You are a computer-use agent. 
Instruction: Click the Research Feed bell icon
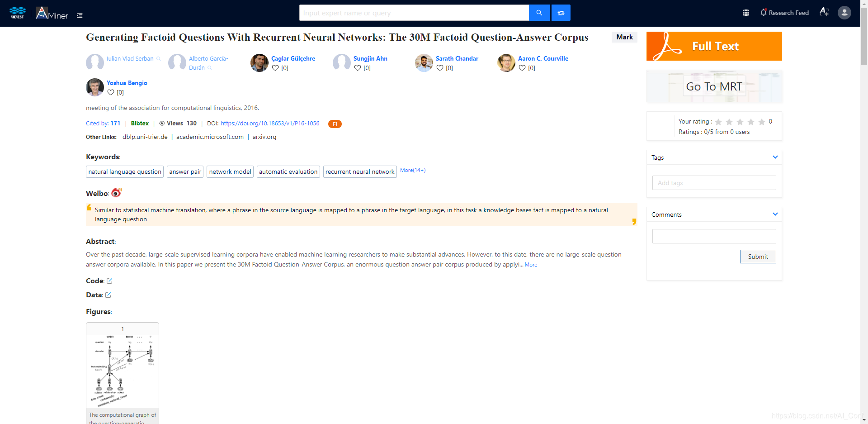(x=764, y=12)
